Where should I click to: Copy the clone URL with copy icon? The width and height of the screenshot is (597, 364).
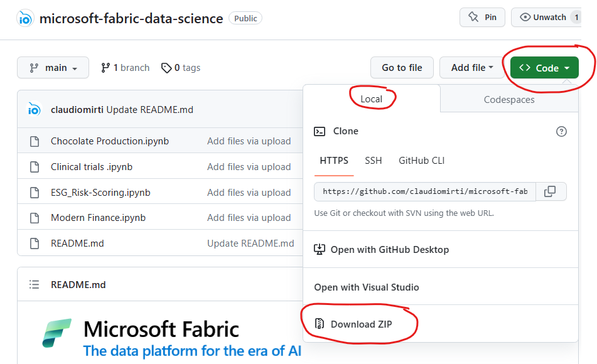[551, 191]
